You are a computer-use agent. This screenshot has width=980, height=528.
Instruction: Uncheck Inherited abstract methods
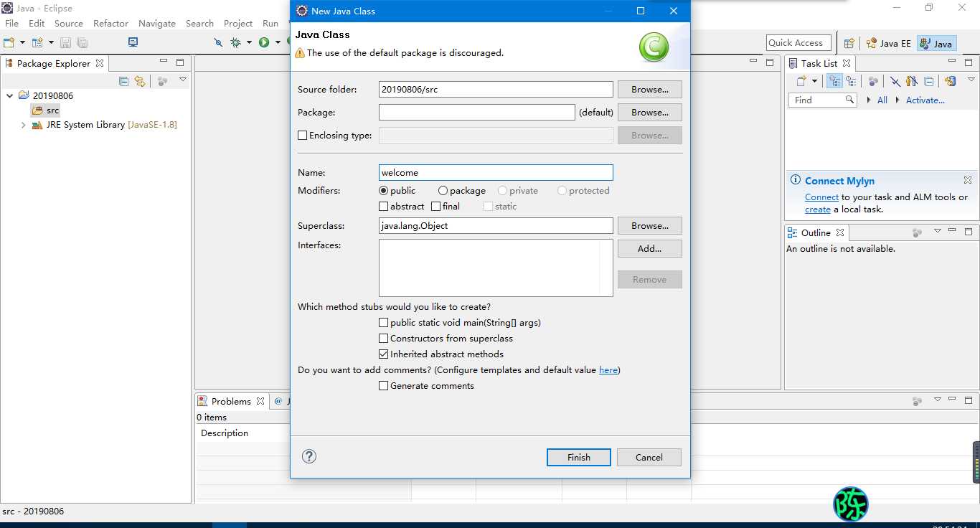pyautogui.click(x=384, y=354)
